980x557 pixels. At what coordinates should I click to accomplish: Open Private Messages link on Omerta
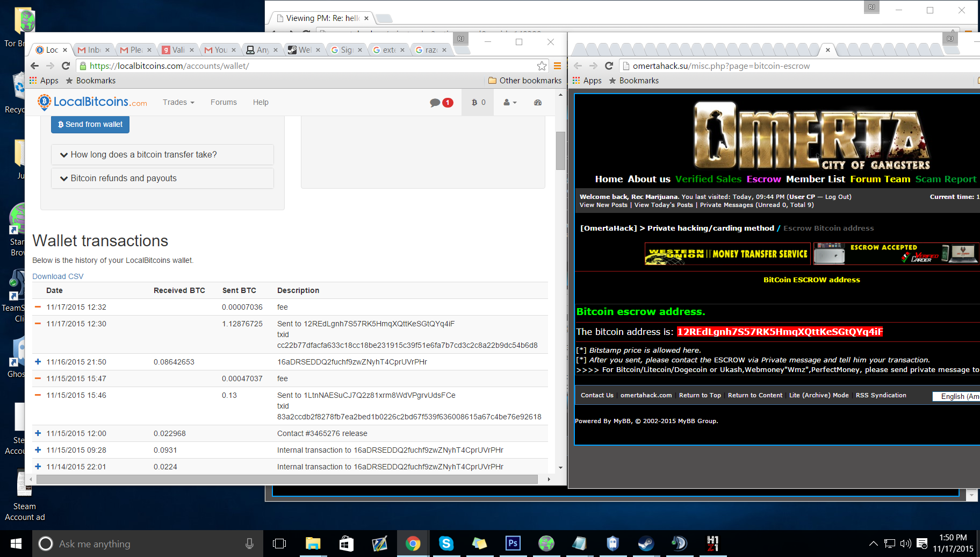[726, 205]
